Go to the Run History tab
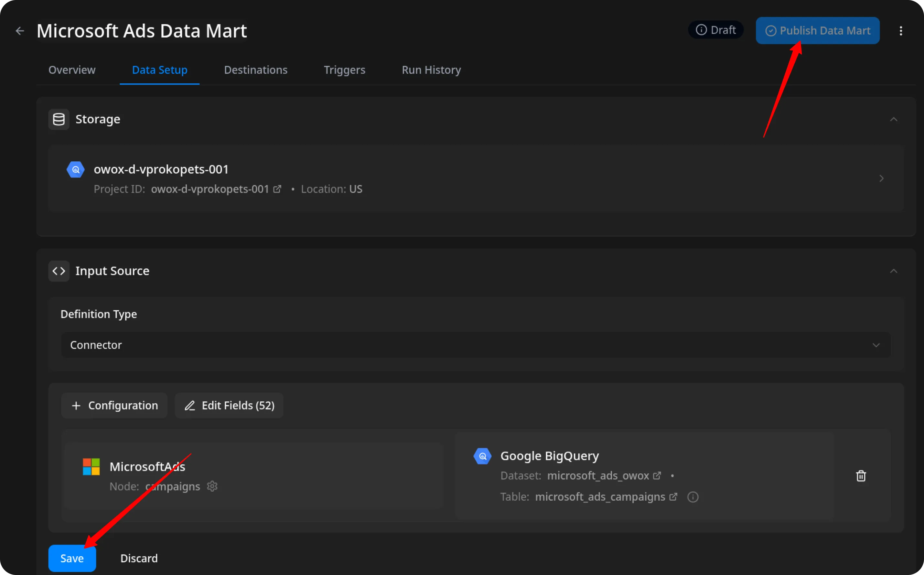Screen dimensions: 924x575 pyautogui.click(x=431, y=70)
